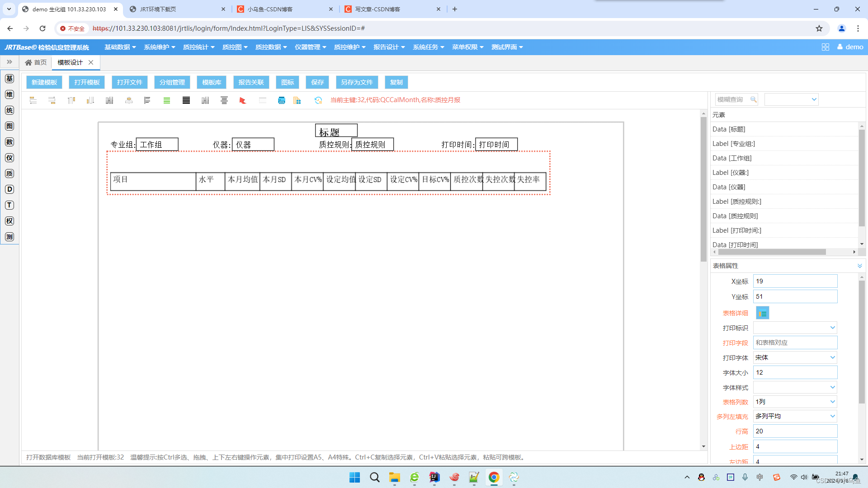
Task: Open the dropdown next to fuzzy query box
Action: click(x=791, y=99)
